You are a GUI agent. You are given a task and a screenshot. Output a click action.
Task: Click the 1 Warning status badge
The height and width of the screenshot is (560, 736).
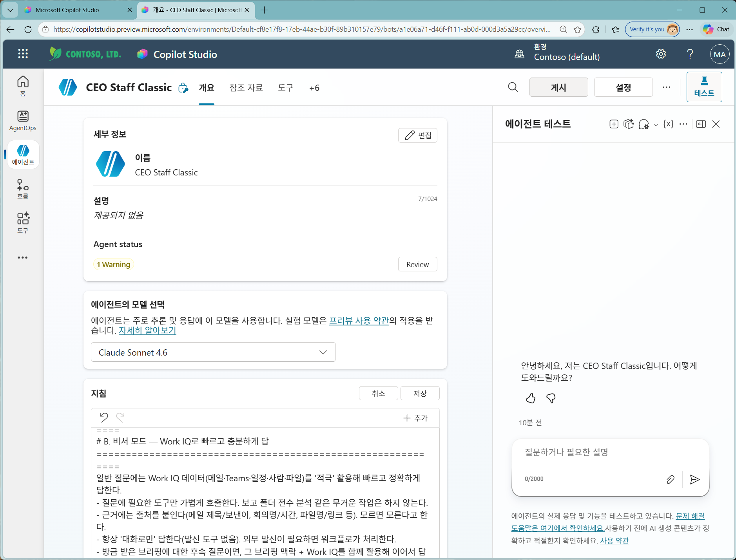click(x=113, y=264)
